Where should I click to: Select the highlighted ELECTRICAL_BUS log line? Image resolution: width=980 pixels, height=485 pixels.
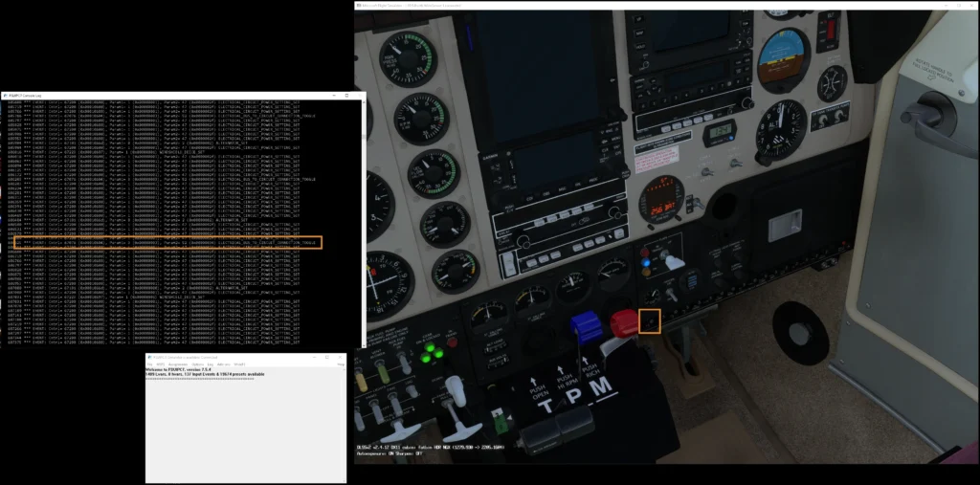click(168, 243)
